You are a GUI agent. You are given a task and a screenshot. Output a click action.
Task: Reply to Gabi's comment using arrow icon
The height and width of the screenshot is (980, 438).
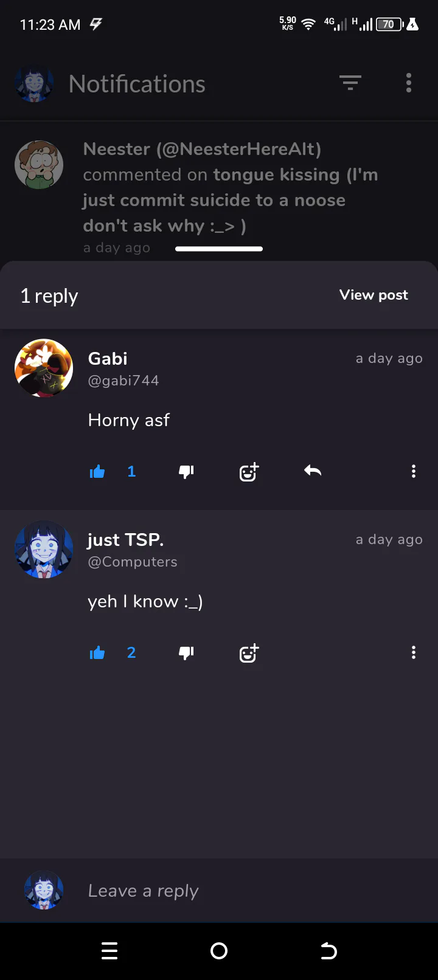click(x=313, y=471)
